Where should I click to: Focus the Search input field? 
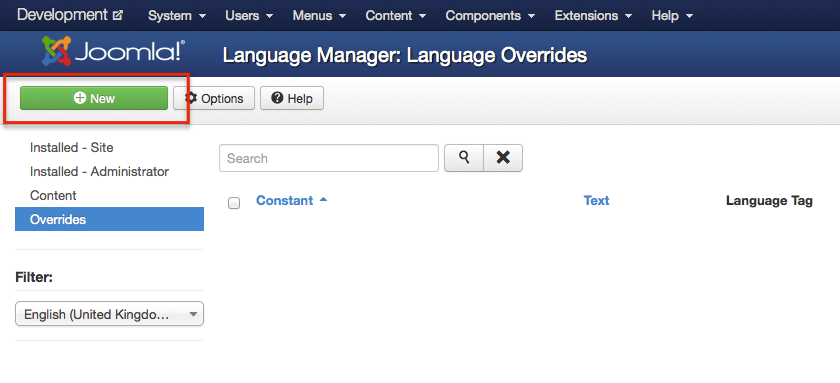[329, 158]
